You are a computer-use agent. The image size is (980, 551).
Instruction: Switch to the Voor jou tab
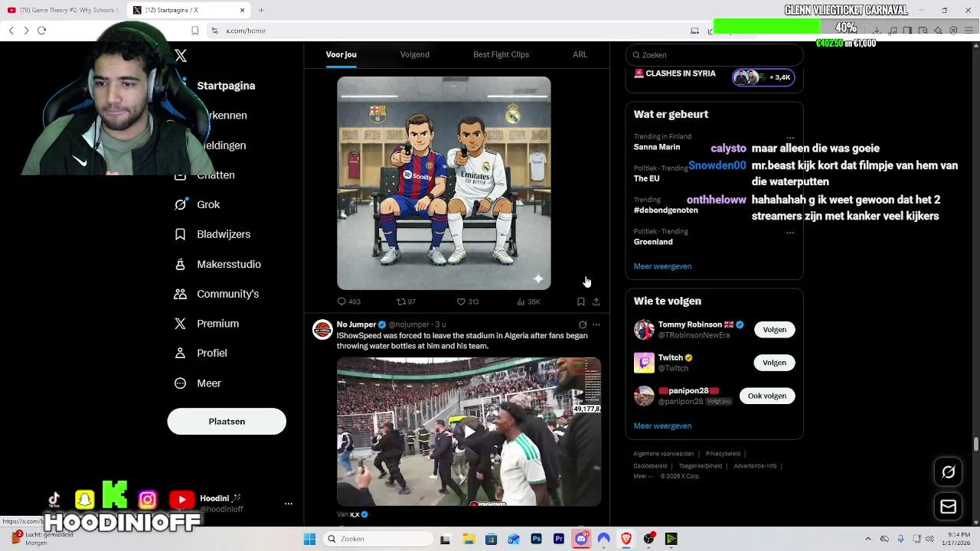click(x=341, y=54)
